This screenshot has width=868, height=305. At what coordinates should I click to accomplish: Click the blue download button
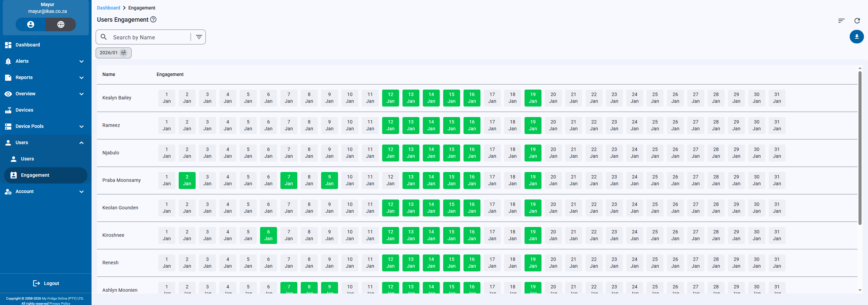point(856,37)
